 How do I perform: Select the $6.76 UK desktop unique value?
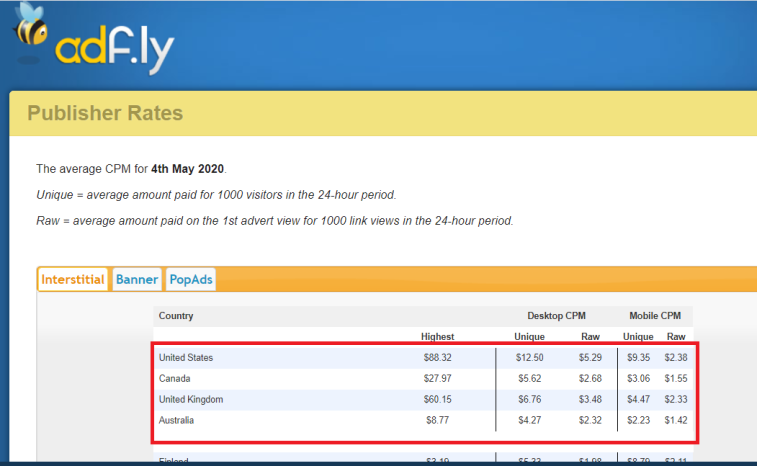(530, 399)
